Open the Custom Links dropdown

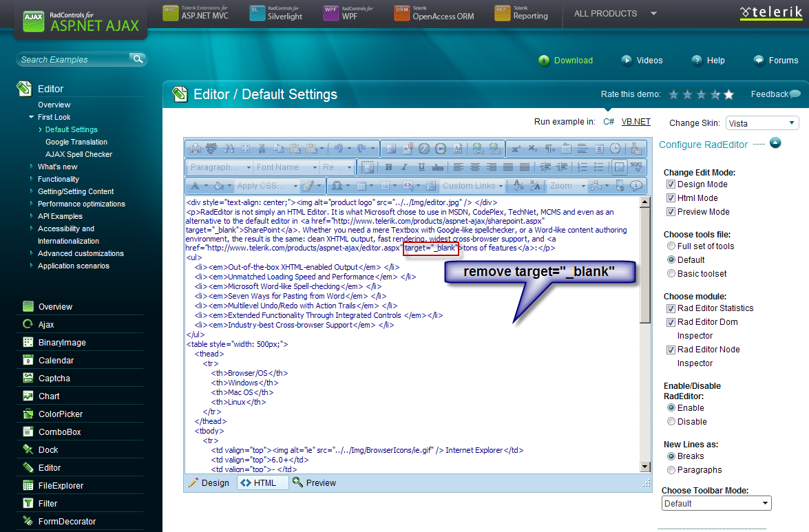click(x=472, y=186)
